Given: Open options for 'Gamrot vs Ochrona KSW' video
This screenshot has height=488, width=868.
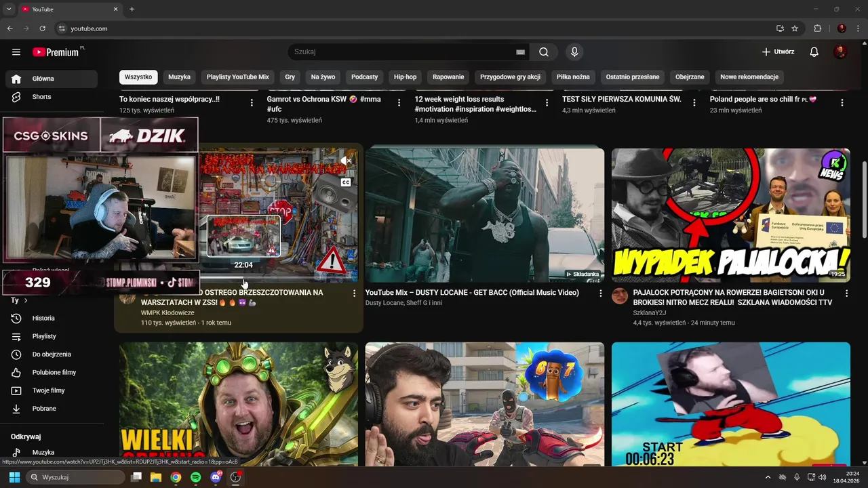Looking at the screenshot, I should tap(399, 103).
